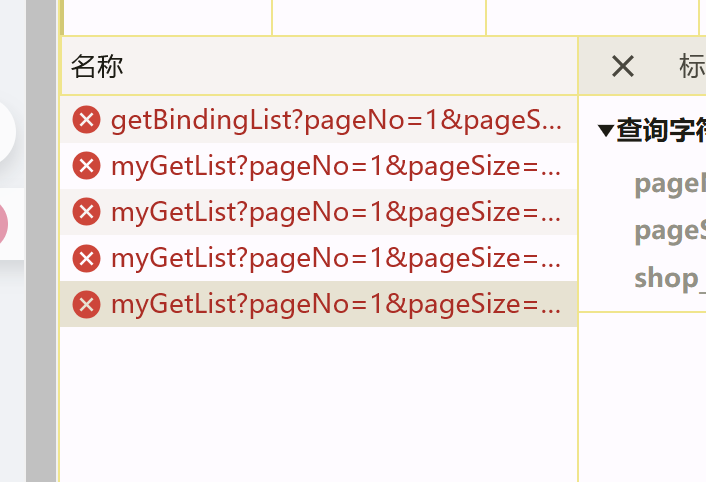
Task: Click the second page parameter under 查询字符串
Action: click(x=670, y=231)
